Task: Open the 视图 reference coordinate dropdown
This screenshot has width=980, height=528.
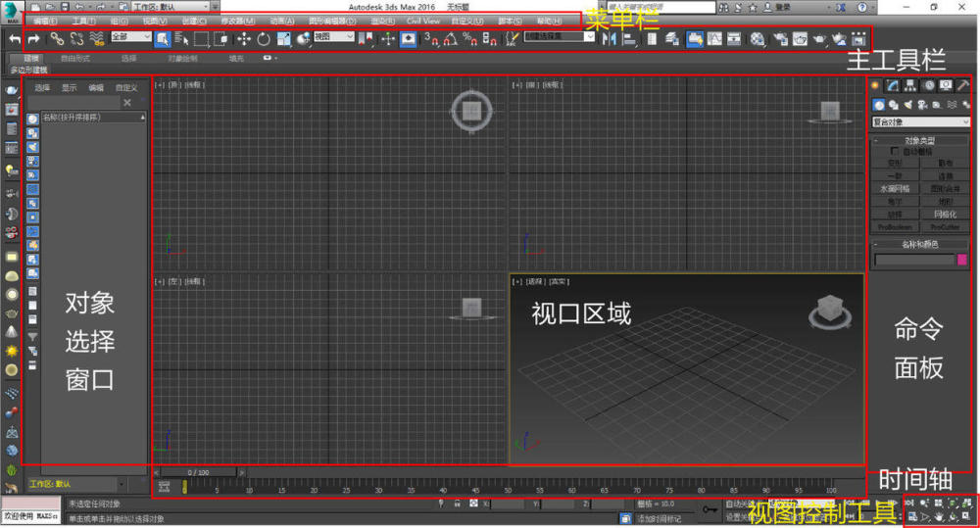Action: 334,37
